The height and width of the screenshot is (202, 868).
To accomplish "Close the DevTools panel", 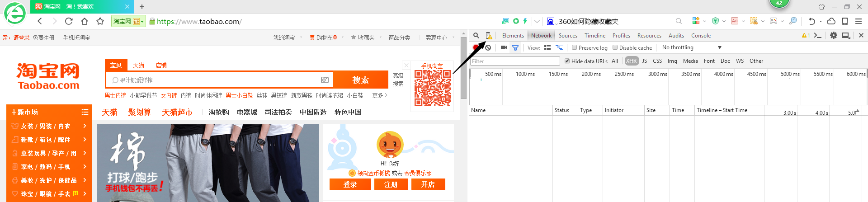I will point(861,35).
